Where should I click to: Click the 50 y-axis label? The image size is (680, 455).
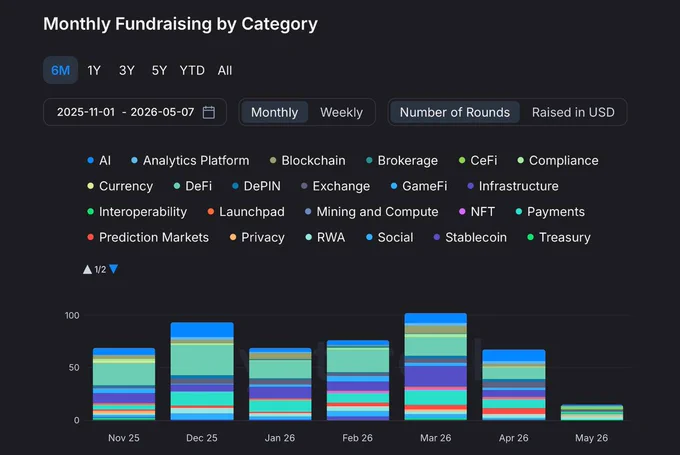[x=74, y=368]
